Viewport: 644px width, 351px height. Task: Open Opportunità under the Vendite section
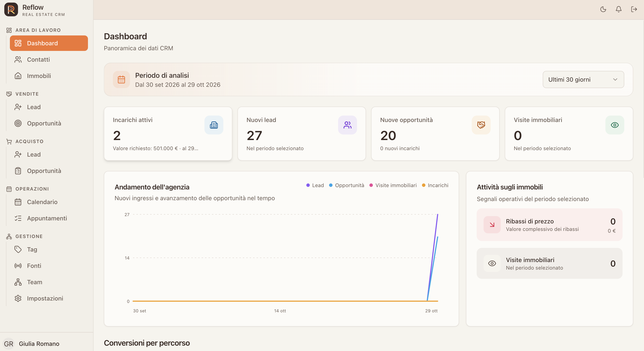pos(49,123)
